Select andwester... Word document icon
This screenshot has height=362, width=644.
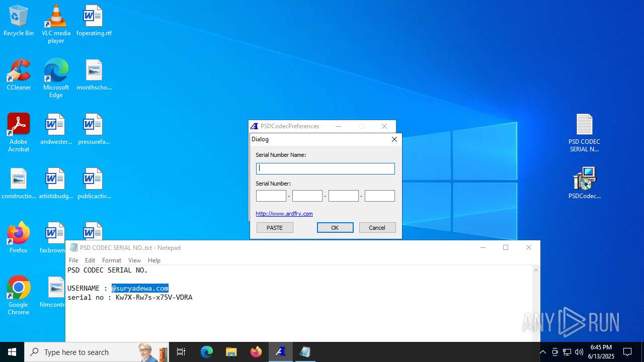pyautogui.click(x=56, y=130)
